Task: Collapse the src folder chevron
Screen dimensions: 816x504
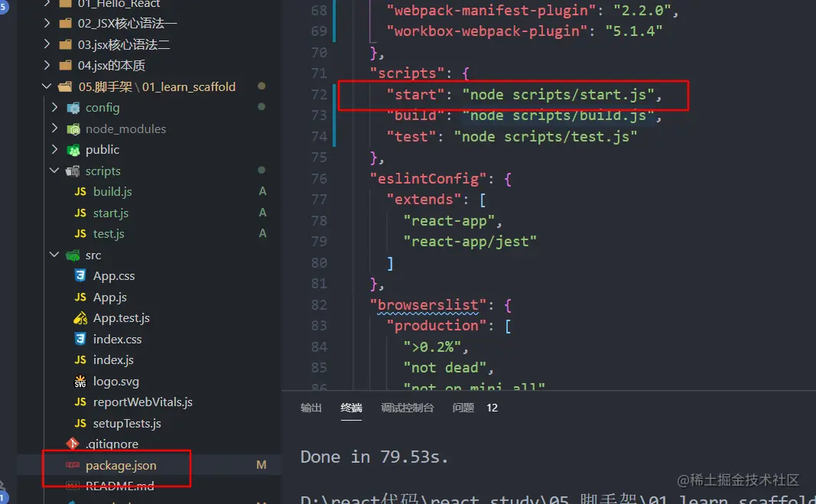Action: (x=54, y=255)
